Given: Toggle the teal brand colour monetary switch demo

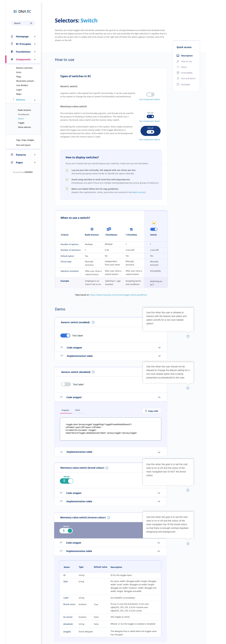Looking at the screenshot, I should click(67, 481).
